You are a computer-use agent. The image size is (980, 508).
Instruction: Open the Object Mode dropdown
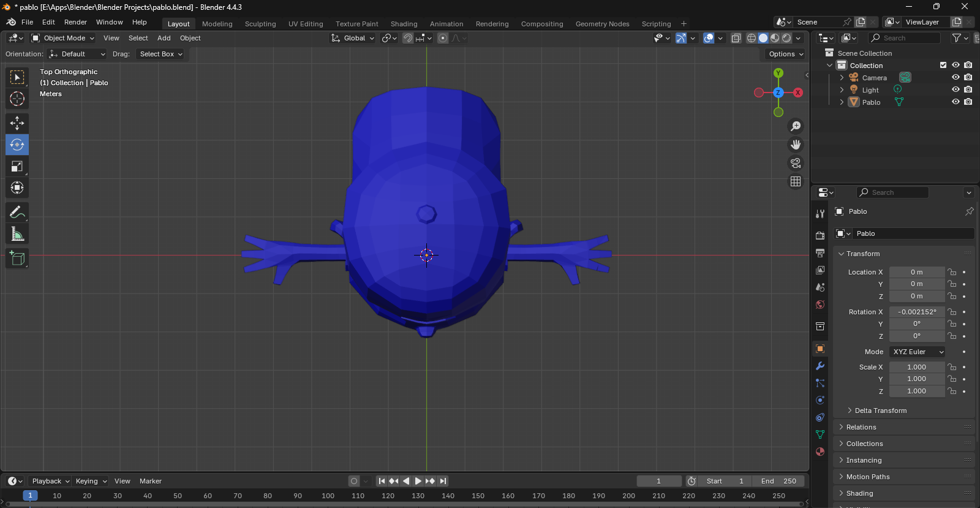click(x=63, y=38)
